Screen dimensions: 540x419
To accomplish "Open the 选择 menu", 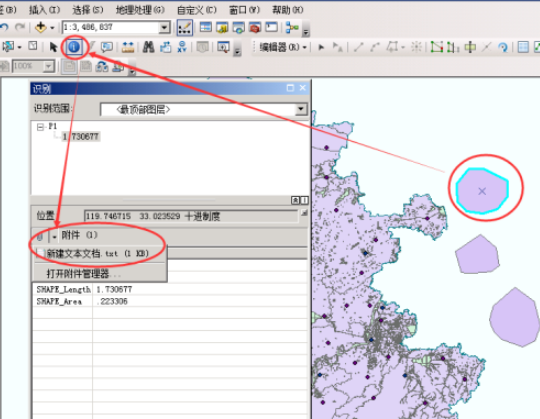I will coord(87,10).
